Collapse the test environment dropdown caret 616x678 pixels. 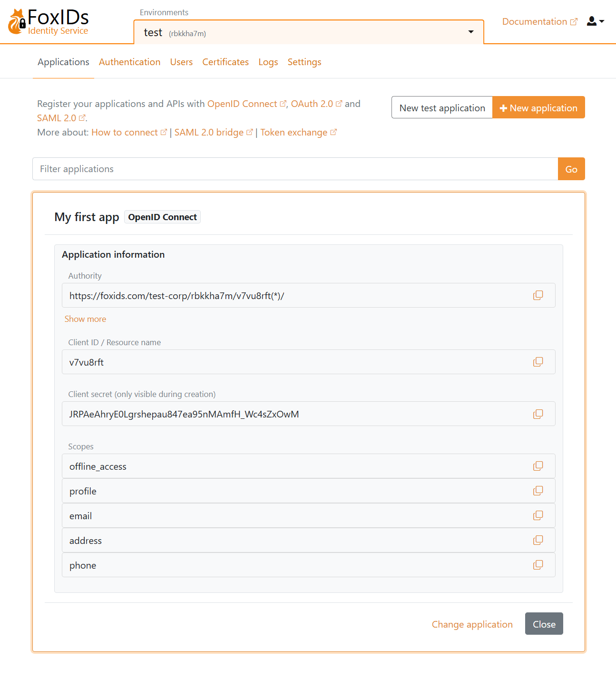470,32
